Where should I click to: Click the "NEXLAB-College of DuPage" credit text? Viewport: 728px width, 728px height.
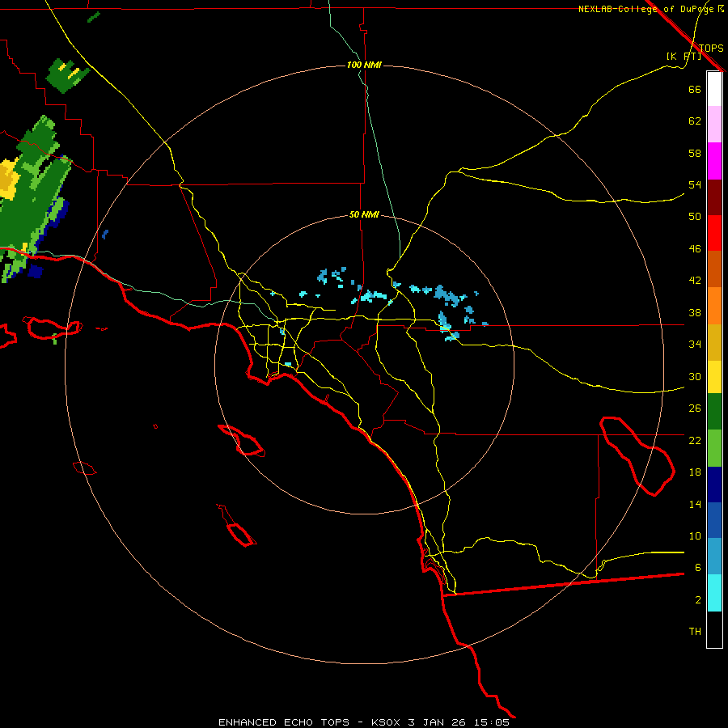(648, 9)
